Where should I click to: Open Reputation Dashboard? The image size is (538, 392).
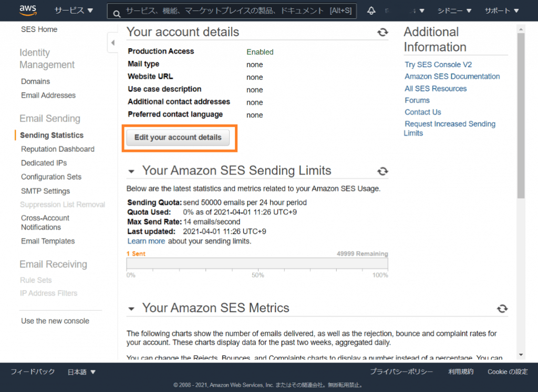pyautogui.click(x=58, y=149)
